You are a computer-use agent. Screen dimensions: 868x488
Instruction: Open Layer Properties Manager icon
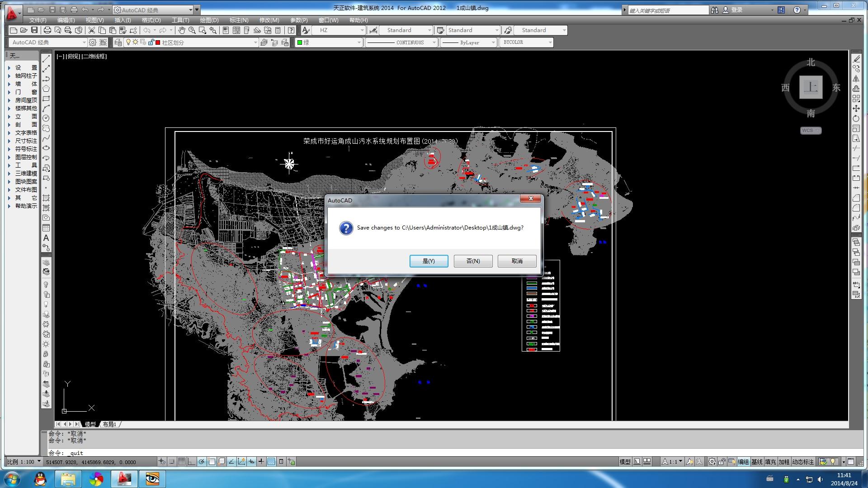click(118, 42)
